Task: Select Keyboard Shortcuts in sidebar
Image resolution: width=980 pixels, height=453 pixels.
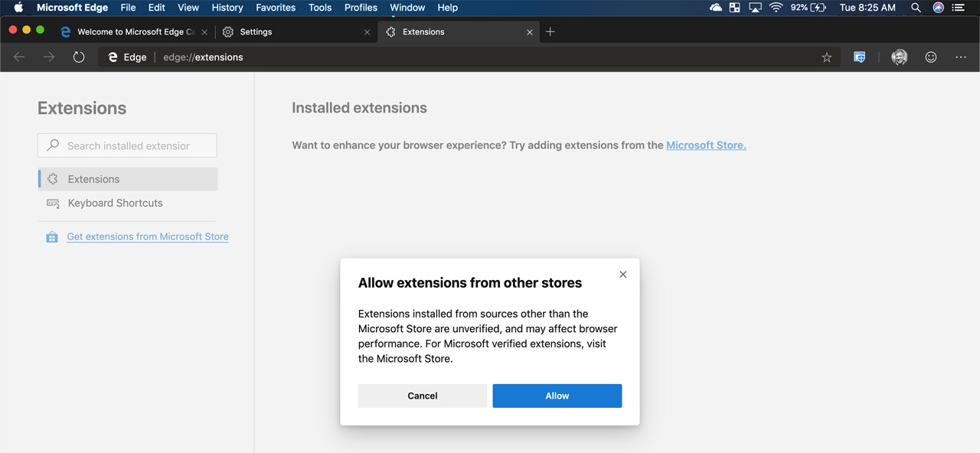Action: point(115,203)
